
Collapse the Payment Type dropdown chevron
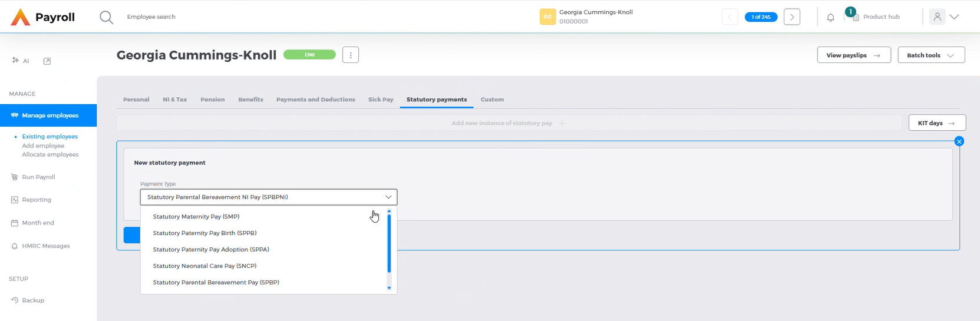tap(388, 197)
